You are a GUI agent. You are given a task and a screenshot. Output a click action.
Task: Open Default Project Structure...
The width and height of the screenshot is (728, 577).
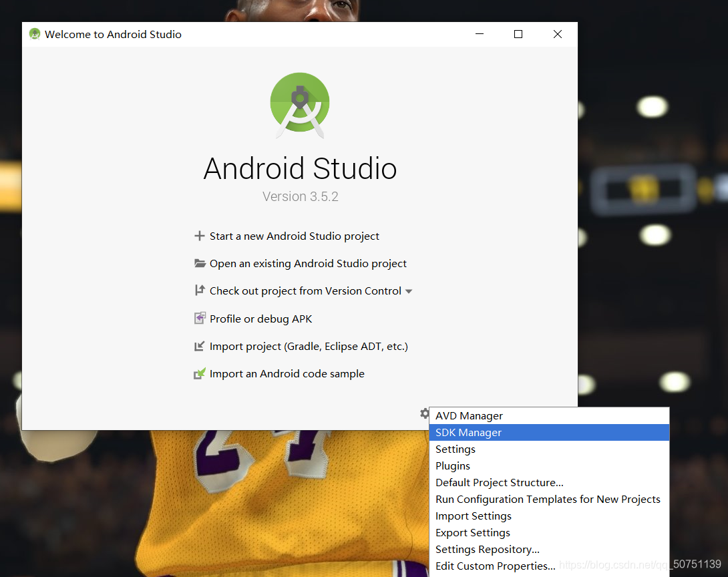pyautogui.click(x=549, y=483)
